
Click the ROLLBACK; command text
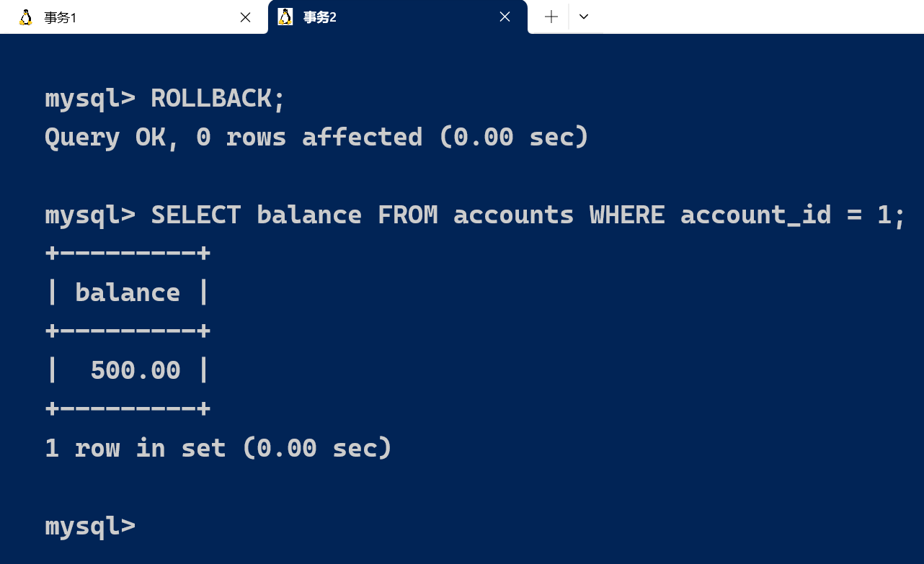tap(218, 98)
